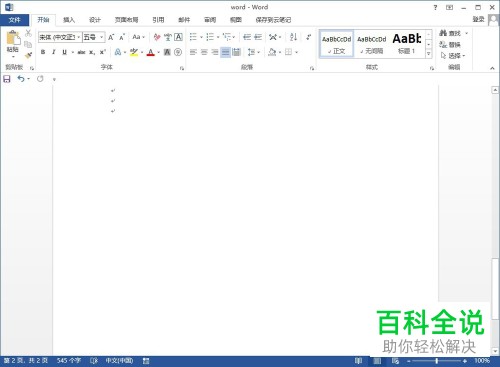Switch to Read Mode view
The height and width of the screenshot is (367, 500).
359,361
